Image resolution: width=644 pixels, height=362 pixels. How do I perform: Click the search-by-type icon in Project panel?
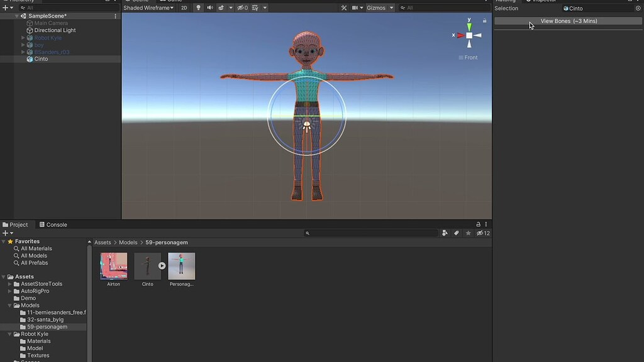[x=445, y=233]
